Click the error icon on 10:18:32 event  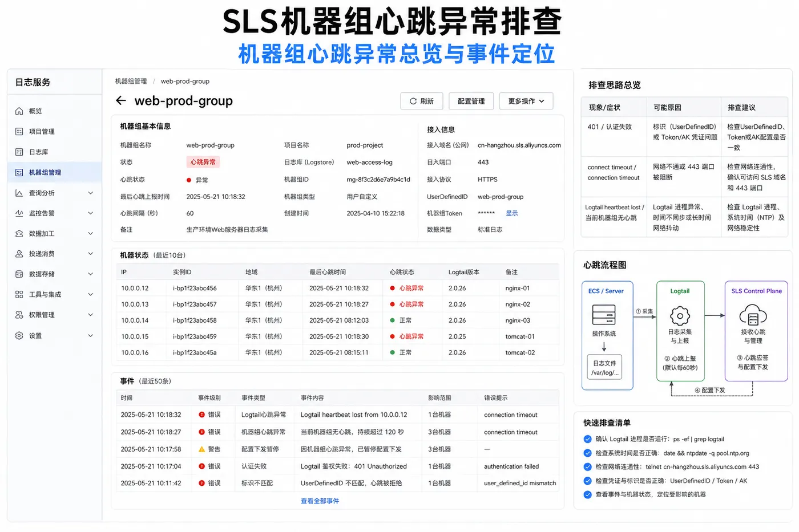pos(201,415)
